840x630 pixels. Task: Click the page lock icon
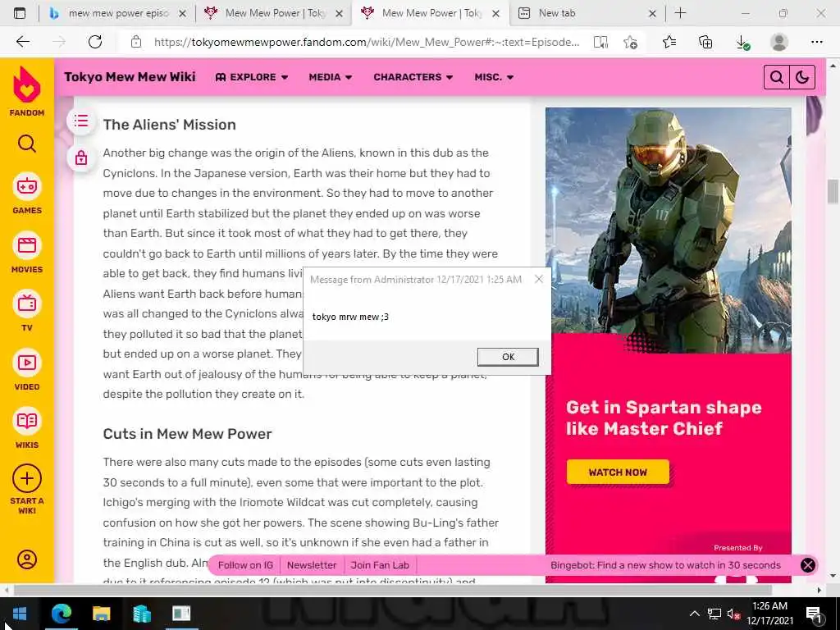coord(81,157)
